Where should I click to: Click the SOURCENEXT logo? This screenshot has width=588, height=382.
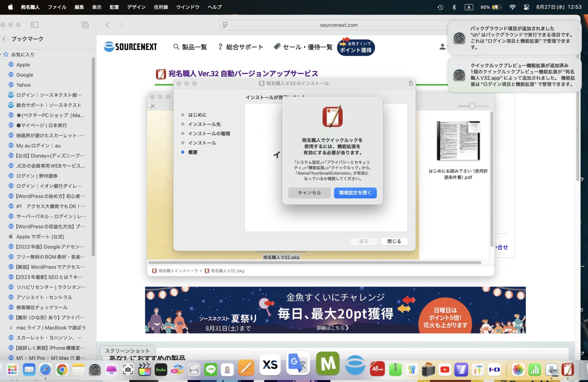click(130, 47)
